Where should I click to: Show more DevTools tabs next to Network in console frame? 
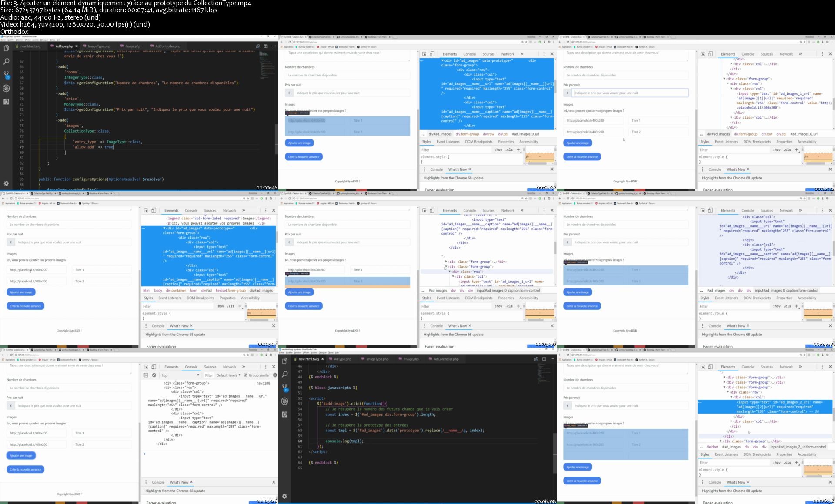click(244, 367)
